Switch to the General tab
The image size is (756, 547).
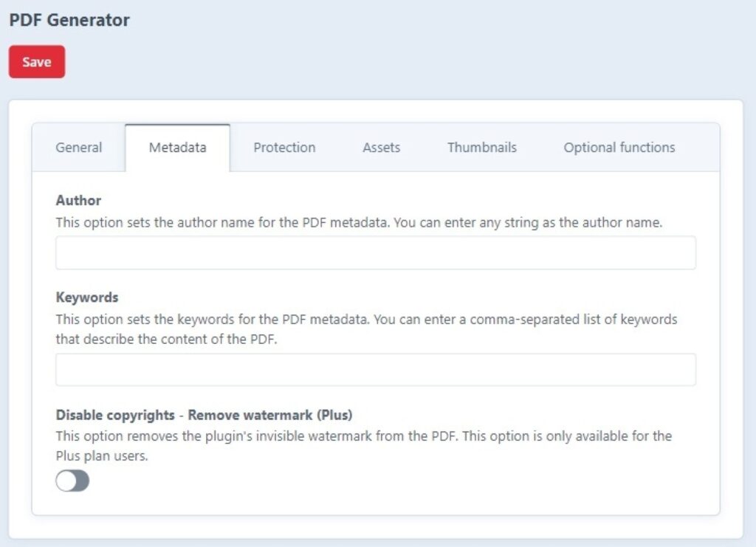(78, 148)
